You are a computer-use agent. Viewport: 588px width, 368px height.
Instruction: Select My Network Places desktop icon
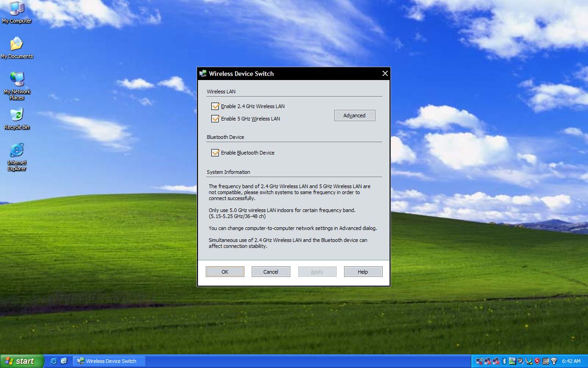click(x=17, y=86)
